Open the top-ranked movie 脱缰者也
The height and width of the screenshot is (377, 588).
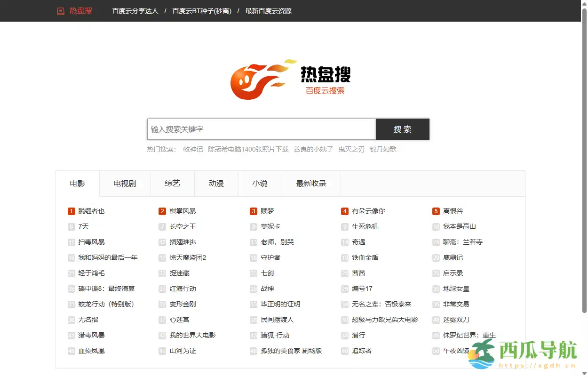point(93,211)
